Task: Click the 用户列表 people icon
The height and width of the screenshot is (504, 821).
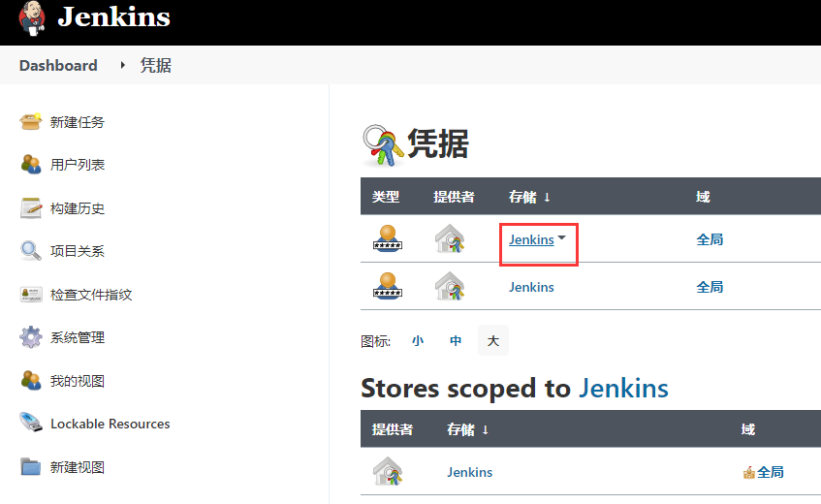Action: pyautogui.click(x=31, y=165)
